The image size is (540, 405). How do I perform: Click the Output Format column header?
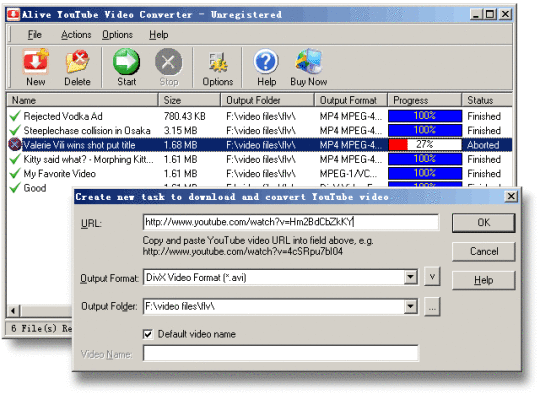coord(351,100)
